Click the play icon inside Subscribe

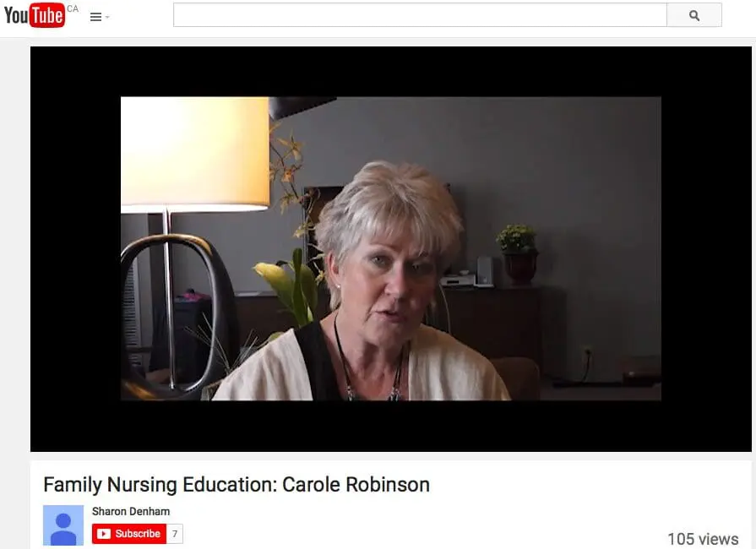104,534
